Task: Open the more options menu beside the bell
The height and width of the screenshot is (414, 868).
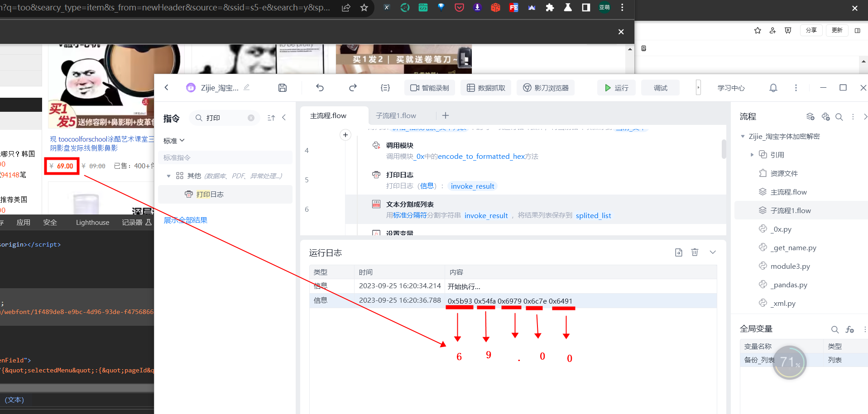Action: coord(796,88)
